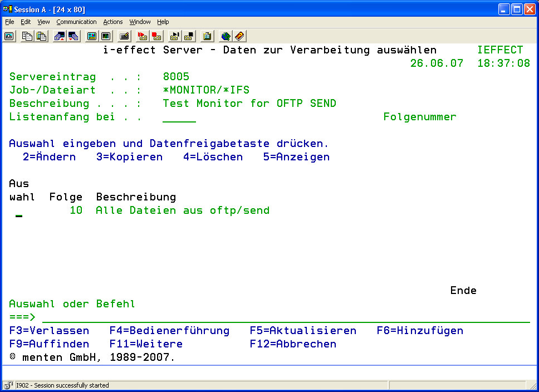This screenshot has height=392, width=539.
Task: Click the Print Screen toolbar icon
Action: [x=9, y=36]
